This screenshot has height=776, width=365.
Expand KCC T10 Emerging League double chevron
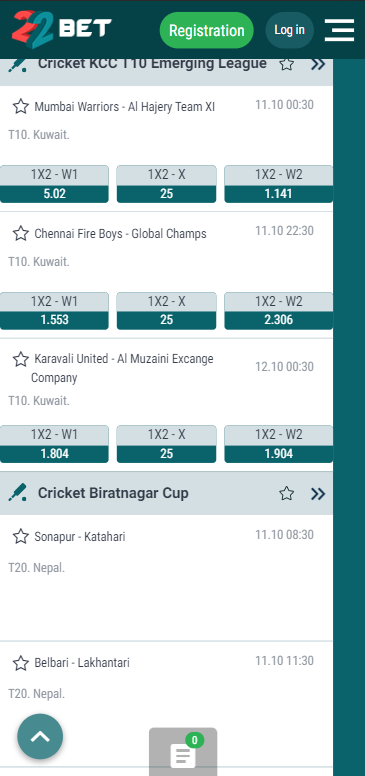318,64
